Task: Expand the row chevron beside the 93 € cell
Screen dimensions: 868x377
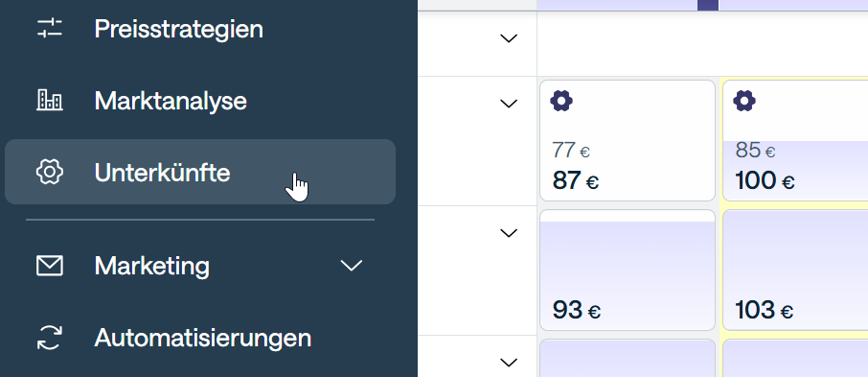Action: click(508, 233)
